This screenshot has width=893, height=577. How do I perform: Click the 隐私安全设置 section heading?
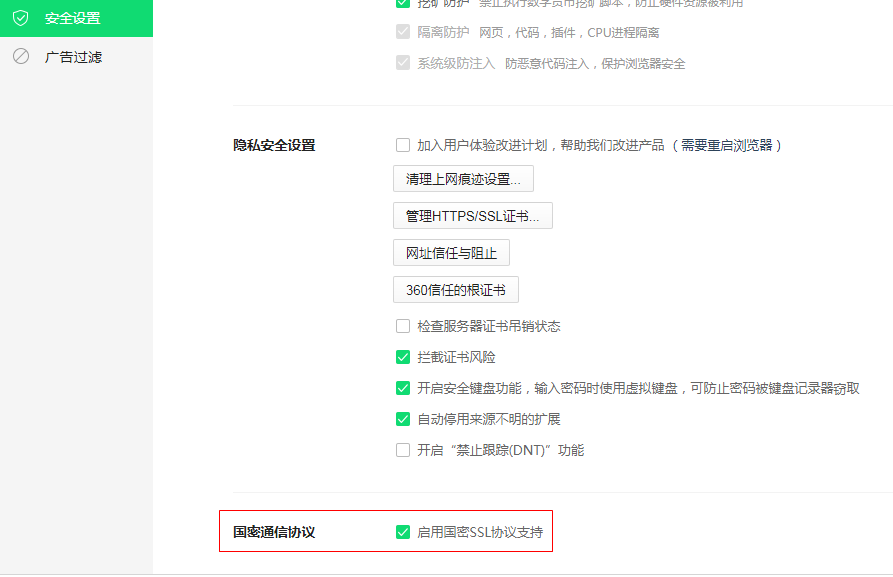[x=274, y=145]
